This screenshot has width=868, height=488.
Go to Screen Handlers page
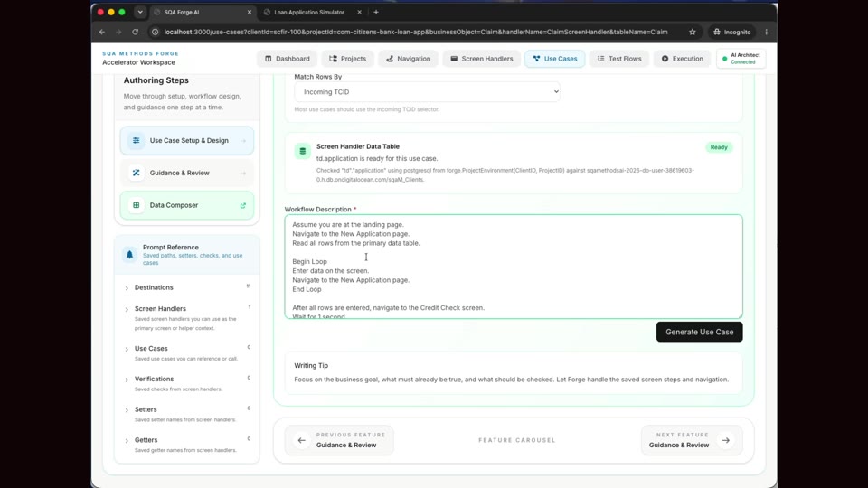click(x=481, y=59)
